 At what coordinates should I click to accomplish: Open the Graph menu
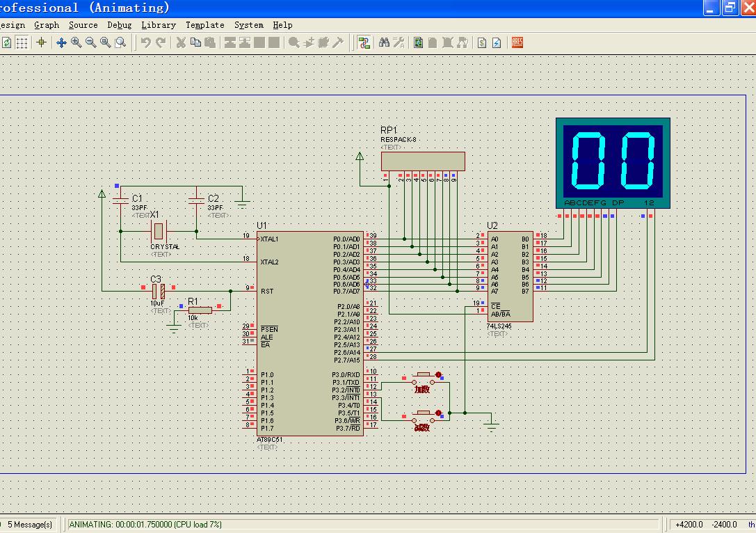(47, 25)
